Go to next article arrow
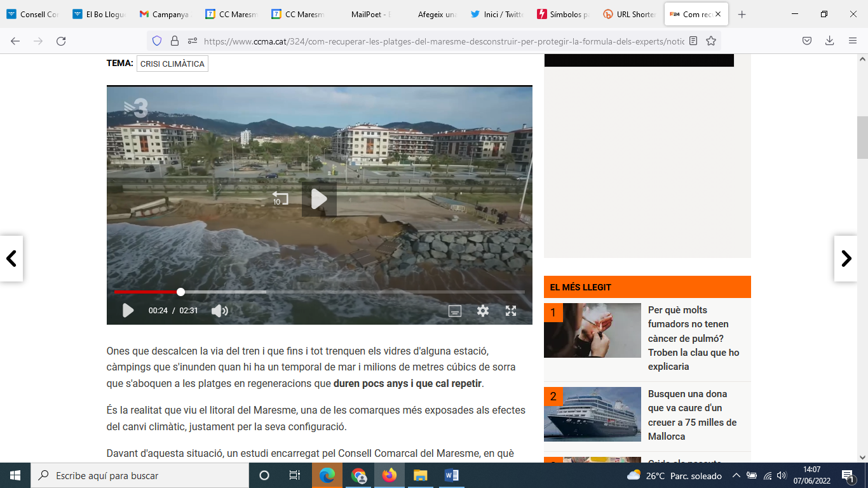The image size is (868, 488). point(846,259)
